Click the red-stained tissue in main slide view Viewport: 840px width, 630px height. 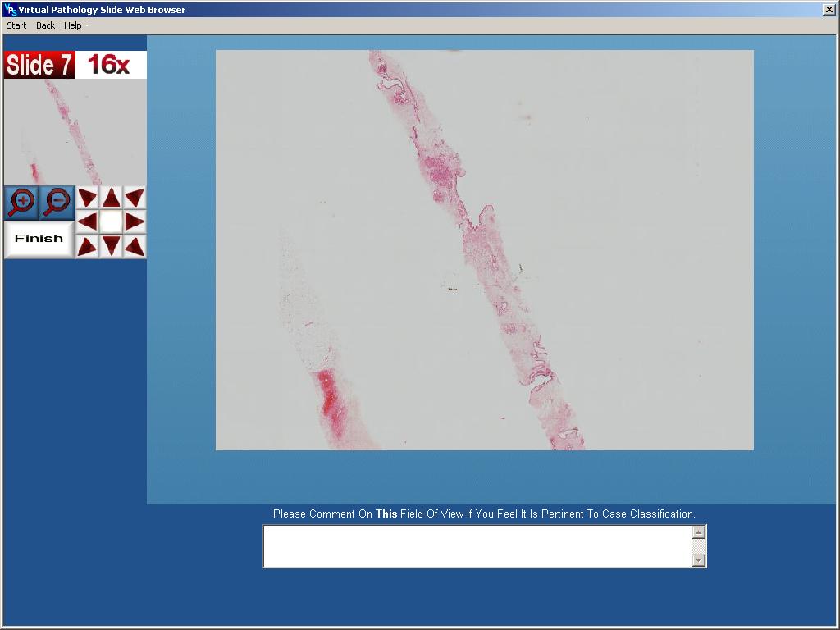[329, 402]
